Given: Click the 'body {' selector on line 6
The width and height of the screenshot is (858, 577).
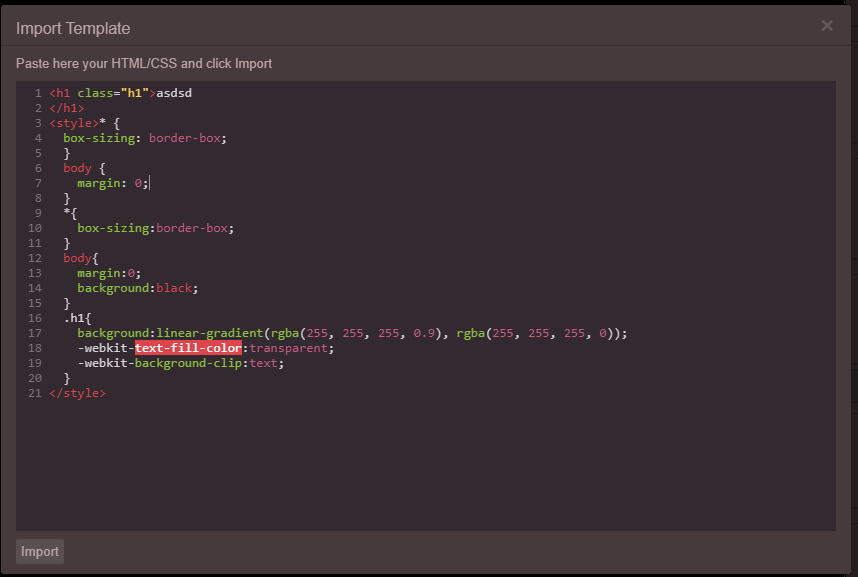Looking at the screenshot, I should tap(84, 168).
